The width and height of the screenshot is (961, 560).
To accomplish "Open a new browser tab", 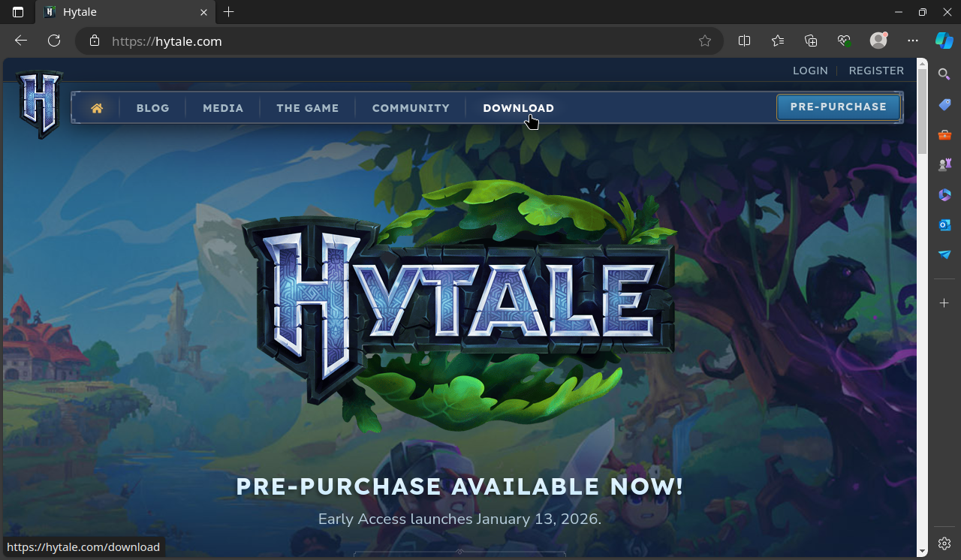I will 228,12.
